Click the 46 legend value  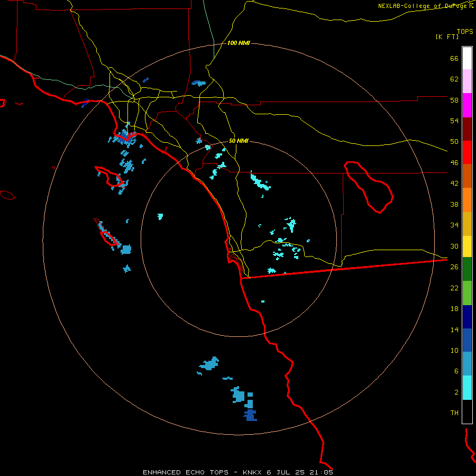(454, 163)
